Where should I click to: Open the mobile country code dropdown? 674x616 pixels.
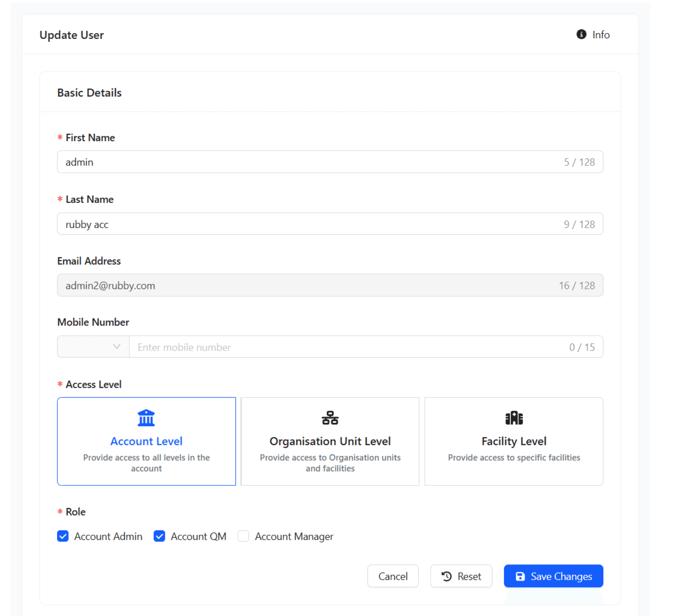tap(93, 347)
